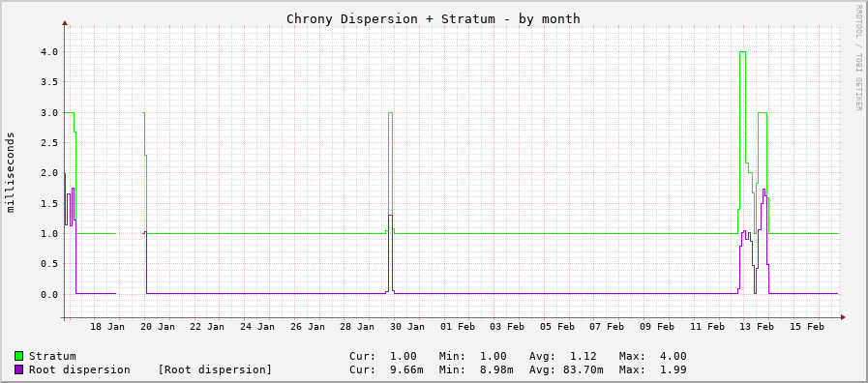
Task: Click the '22 Jan' x-axis date label
Action: click(x=207, y=327)
